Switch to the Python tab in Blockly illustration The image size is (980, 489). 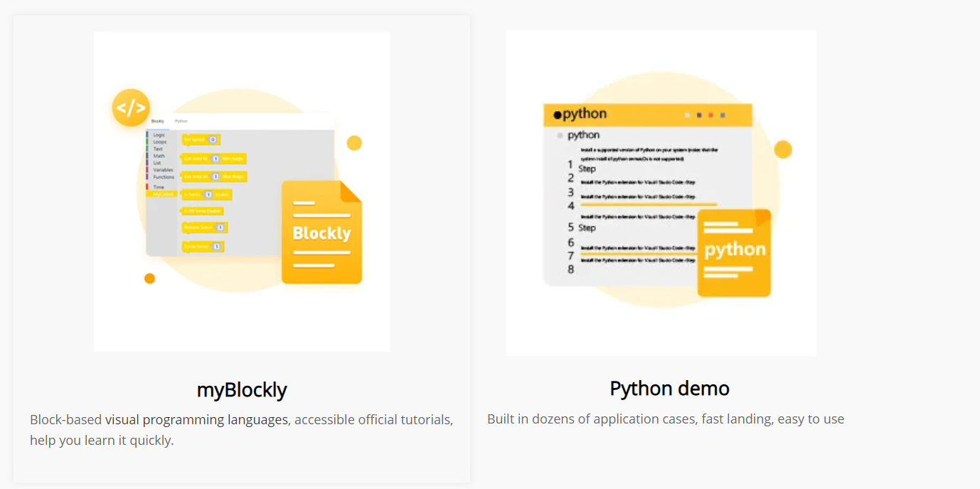tap(181, 122)
